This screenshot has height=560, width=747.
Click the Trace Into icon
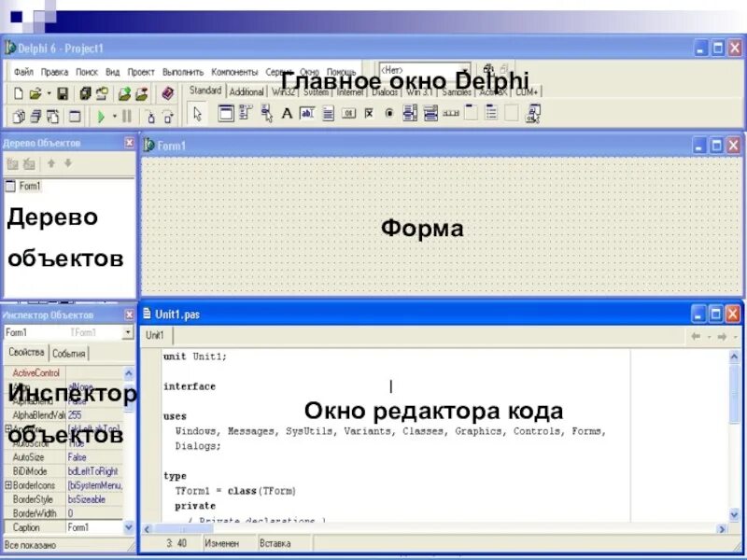tap(150, 116)
